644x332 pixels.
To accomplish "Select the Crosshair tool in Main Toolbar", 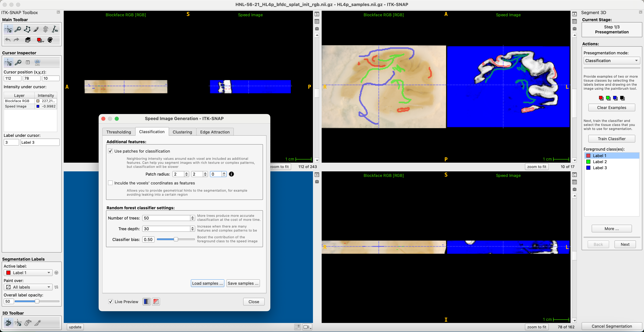I will coord(9,30).
